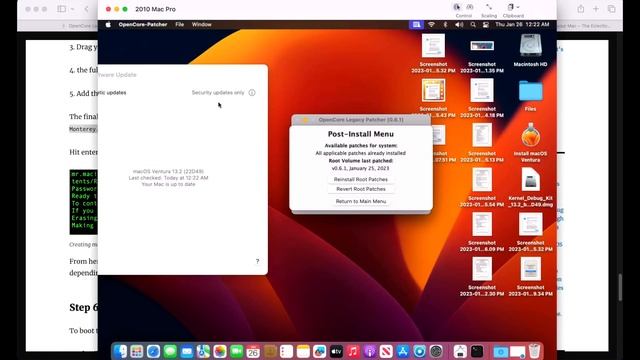Image resolution: width=640 pixels, height=360 pixels.
Task: Click the OpenCore Legacy Patcher window title bar
Action: 361,120
